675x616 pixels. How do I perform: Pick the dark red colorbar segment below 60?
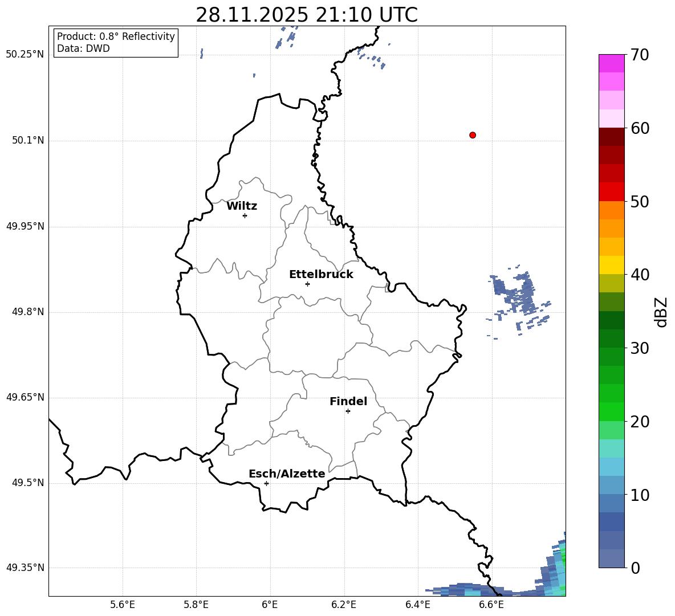pyautogui.click(x=612, y=137)
